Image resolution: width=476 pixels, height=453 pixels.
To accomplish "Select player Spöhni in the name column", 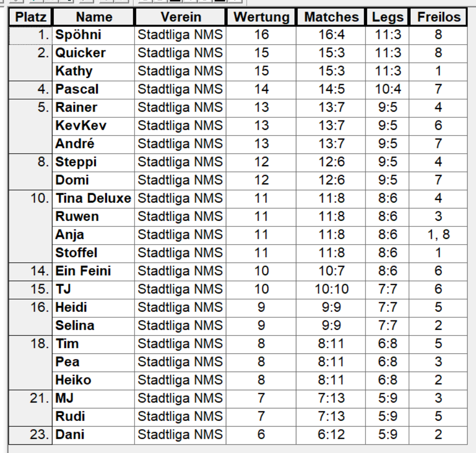I will (78, 35).
